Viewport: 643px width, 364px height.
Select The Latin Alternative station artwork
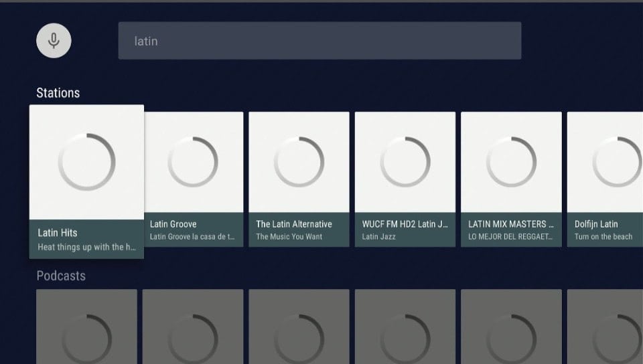[x=299, y=162]
